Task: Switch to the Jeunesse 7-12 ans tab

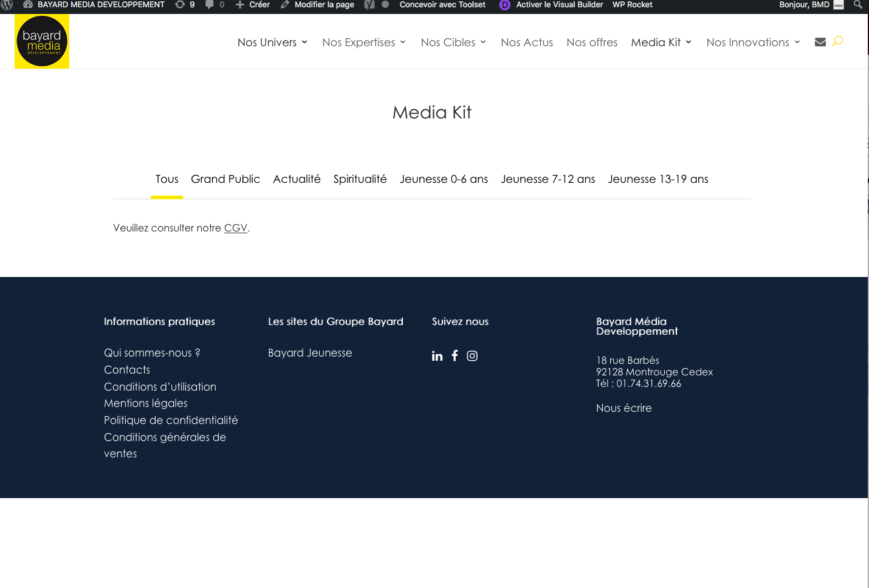Action: 548,179
